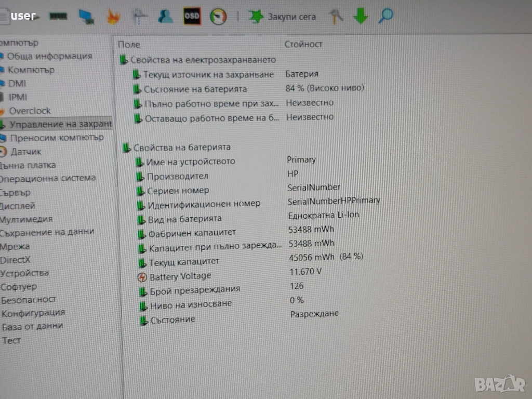The width and height of the screenshot is (532, 399).
Task: Expand the Мултимедия category
Action: [x=26, y=219]
